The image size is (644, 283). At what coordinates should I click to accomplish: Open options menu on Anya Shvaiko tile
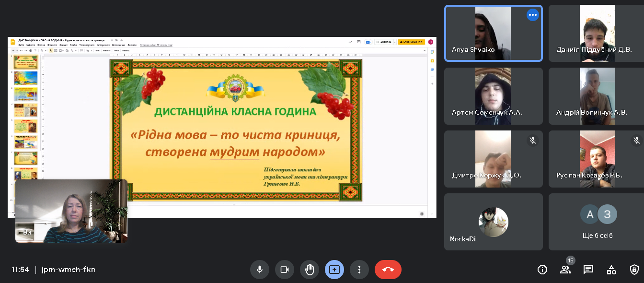pyautogui.click(x=532, y=15)
